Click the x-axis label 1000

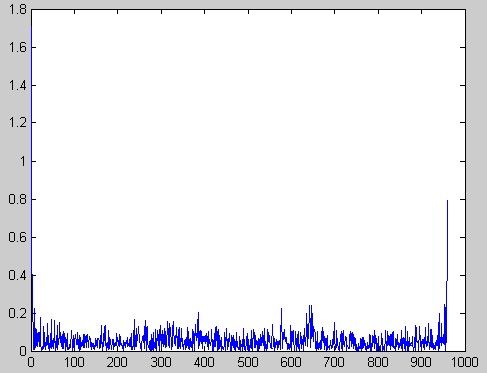[464, 362]
